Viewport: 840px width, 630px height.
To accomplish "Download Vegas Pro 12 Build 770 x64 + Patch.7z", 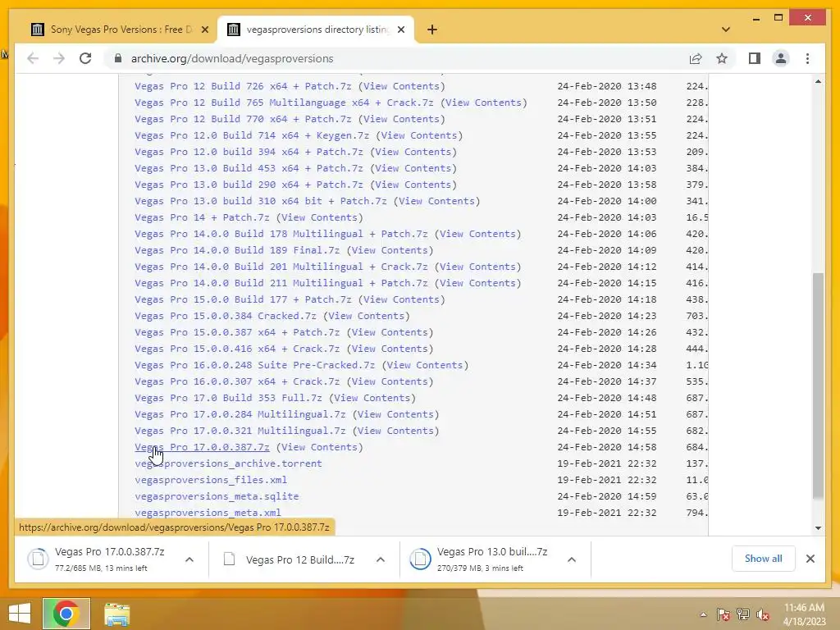I will point(243,119).
